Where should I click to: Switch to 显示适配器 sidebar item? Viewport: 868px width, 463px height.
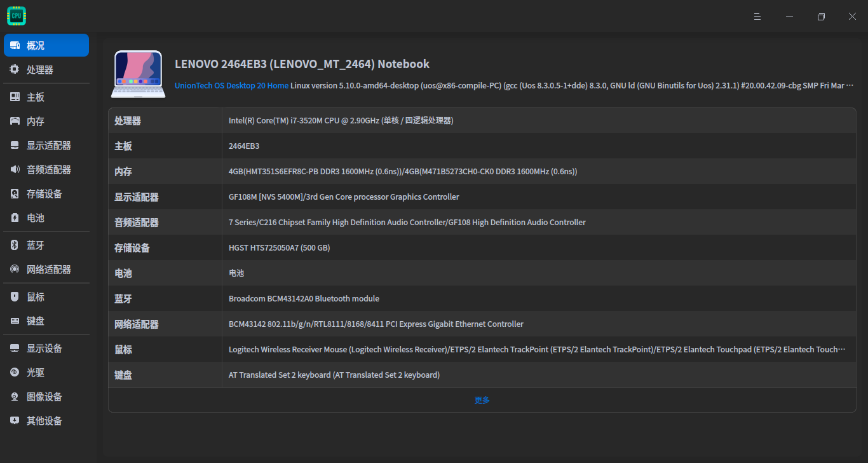pyautogui.click(x=48, y=146)
